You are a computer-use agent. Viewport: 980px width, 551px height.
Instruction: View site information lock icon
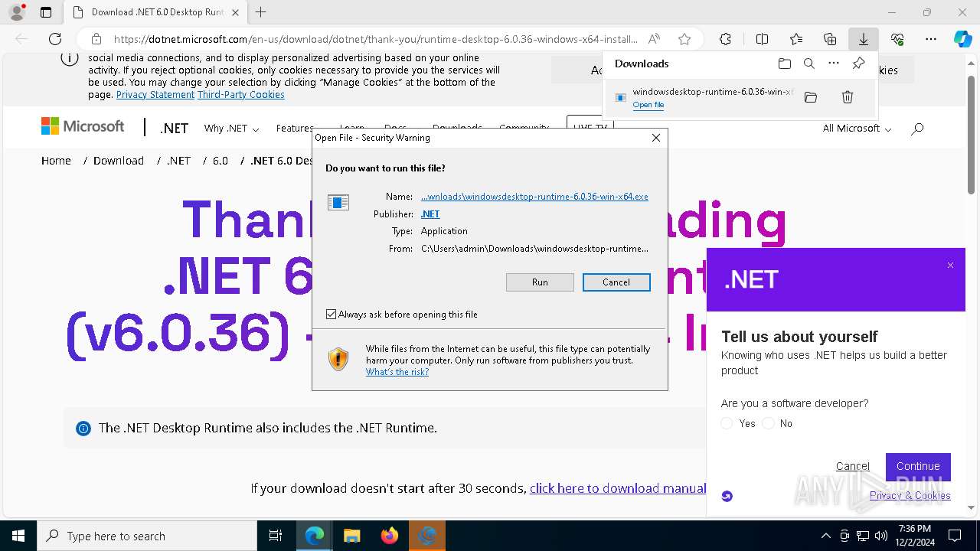[x=96, y=39]
